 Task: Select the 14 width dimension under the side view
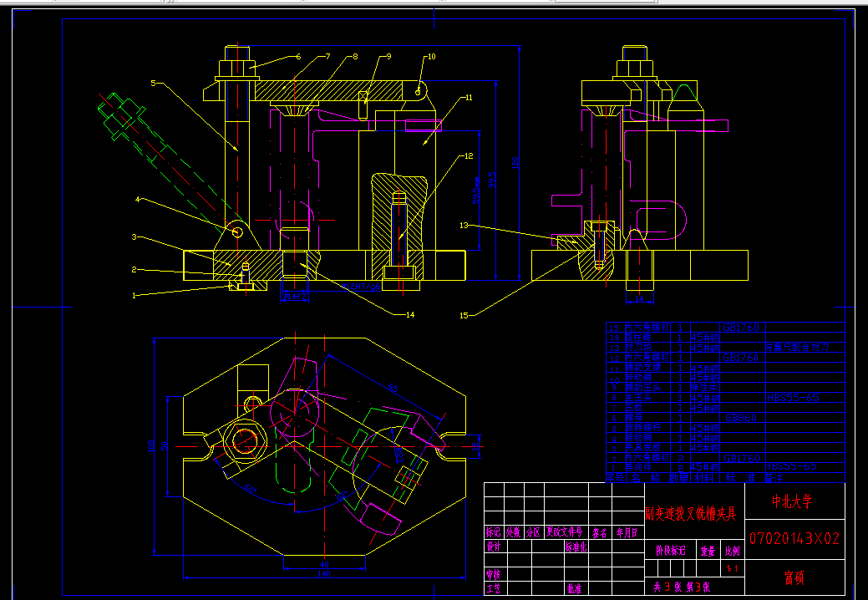(639, 299)
